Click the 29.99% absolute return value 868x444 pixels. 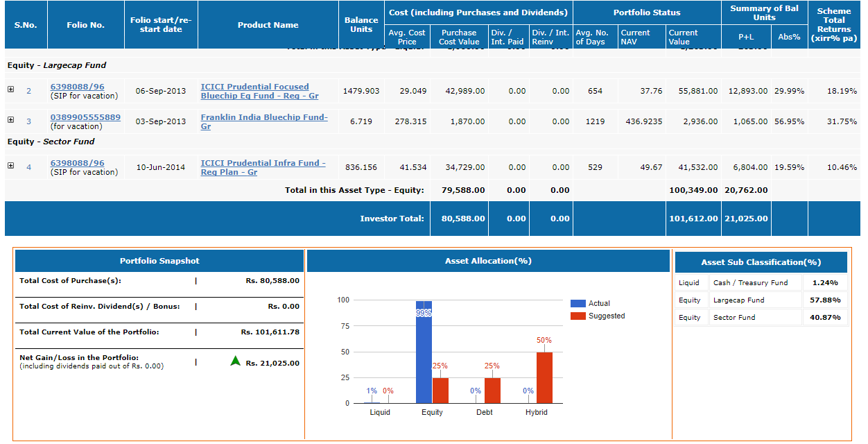coord(790,91)
